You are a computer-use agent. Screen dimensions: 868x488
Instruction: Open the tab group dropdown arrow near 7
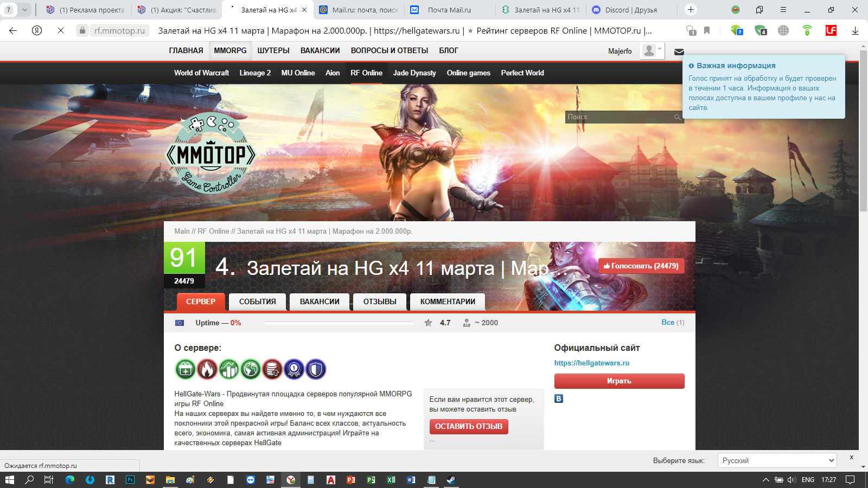(24, 10)
